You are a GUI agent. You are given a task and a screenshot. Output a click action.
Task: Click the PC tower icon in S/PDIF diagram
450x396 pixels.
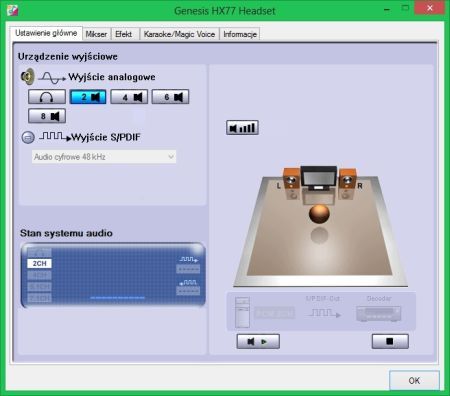tap(242, 312)
